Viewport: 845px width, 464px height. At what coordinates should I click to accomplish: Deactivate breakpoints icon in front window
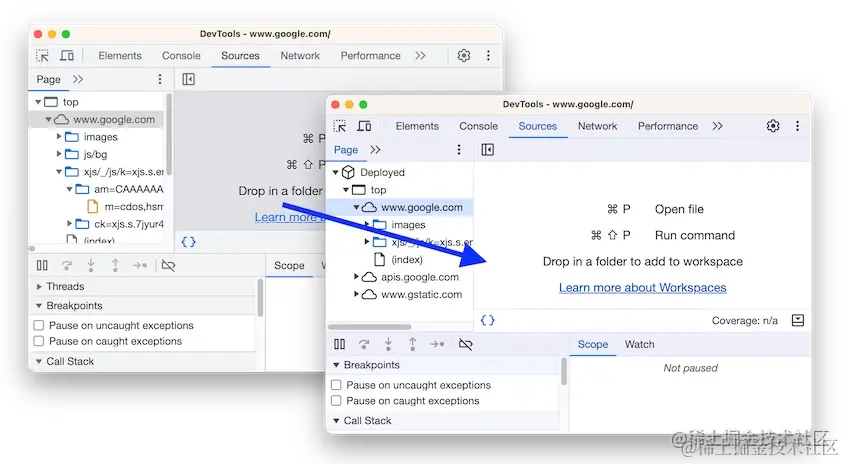(x=466, y=344)
